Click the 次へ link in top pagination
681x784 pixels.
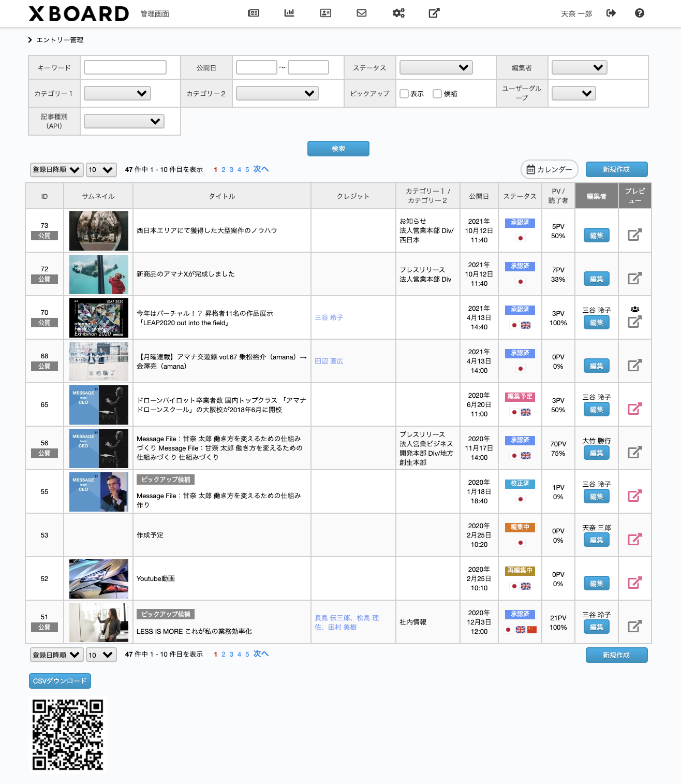point(261,169)
